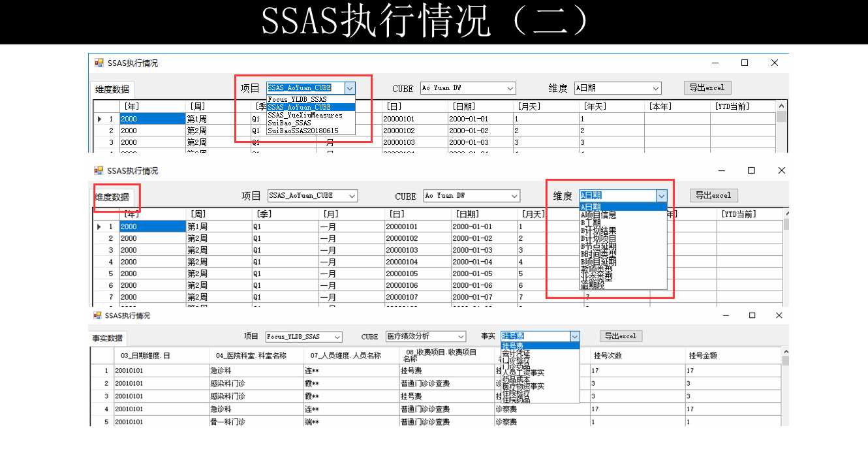Collapse the open 维度 dropdown arrow
The height and width of the screenshot is (470, 868).
pyautogui.click(x=662, y=195)
